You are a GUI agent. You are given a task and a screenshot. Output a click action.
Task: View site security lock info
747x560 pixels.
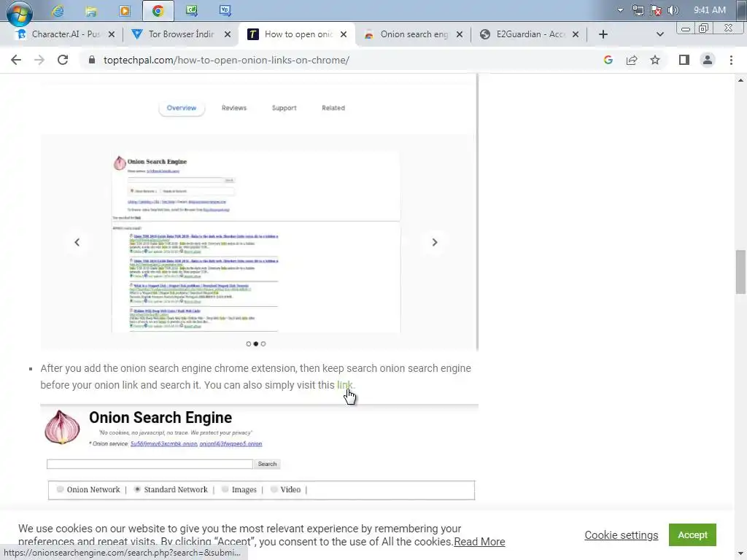pyautogui.click(x=92, y=60)
